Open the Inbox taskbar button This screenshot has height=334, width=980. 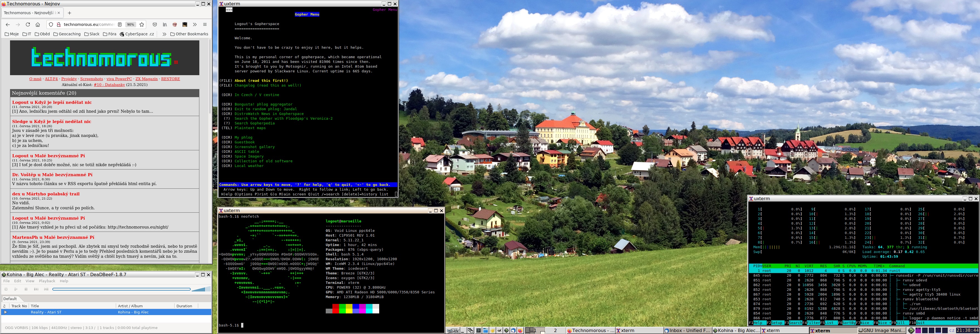point(687,331)
